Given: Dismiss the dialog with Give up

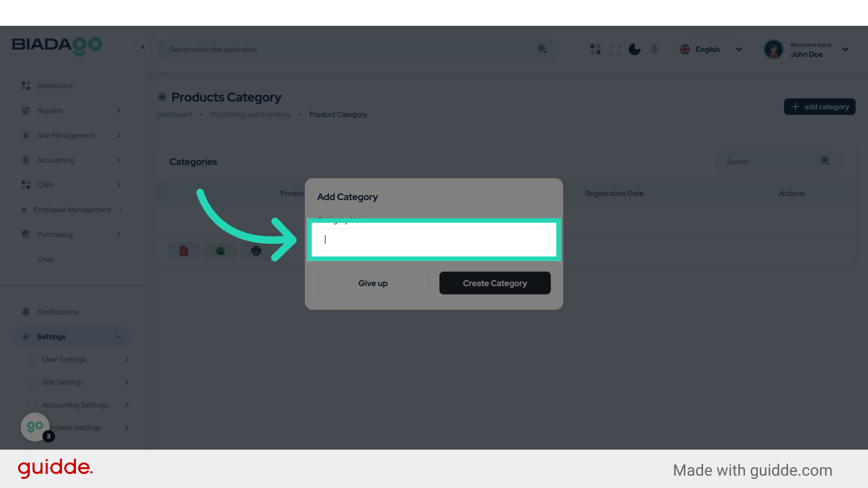Looking at the screenshot, I should (373, 283).
